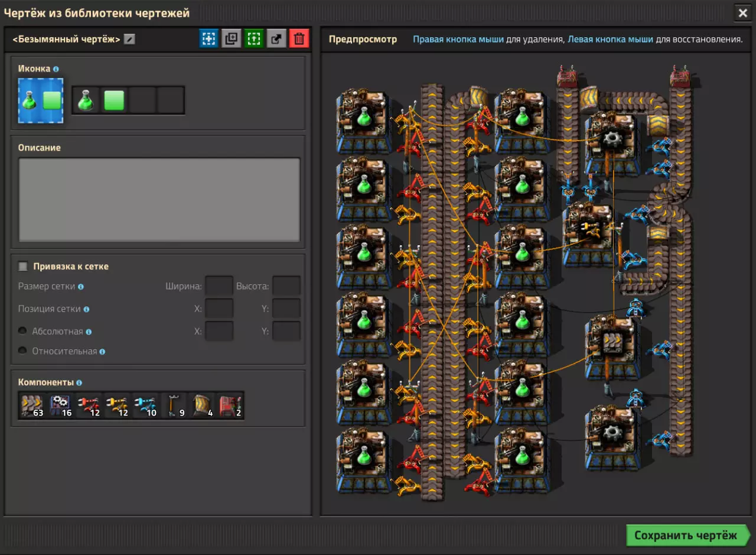Screen dimensions: 756x555
Task: Click the Описание section label
Action: (40, 148)
